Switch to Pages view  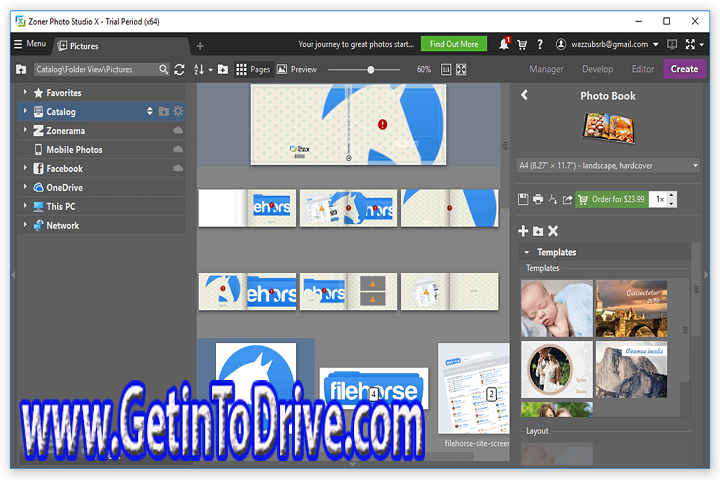pos(253,70)
